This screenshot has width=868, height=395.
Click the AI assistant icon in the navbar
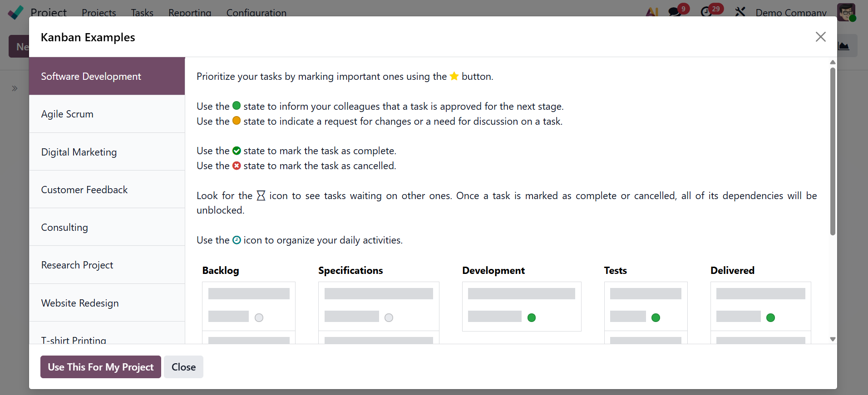click(x=652, y=12)
